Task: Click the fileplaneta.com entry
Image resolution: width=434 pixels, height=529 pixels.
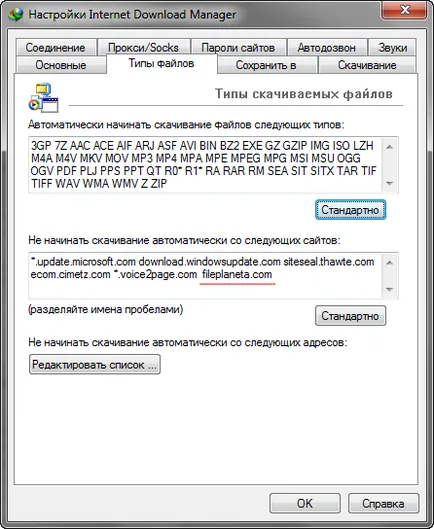Action: tap(237, 274)
